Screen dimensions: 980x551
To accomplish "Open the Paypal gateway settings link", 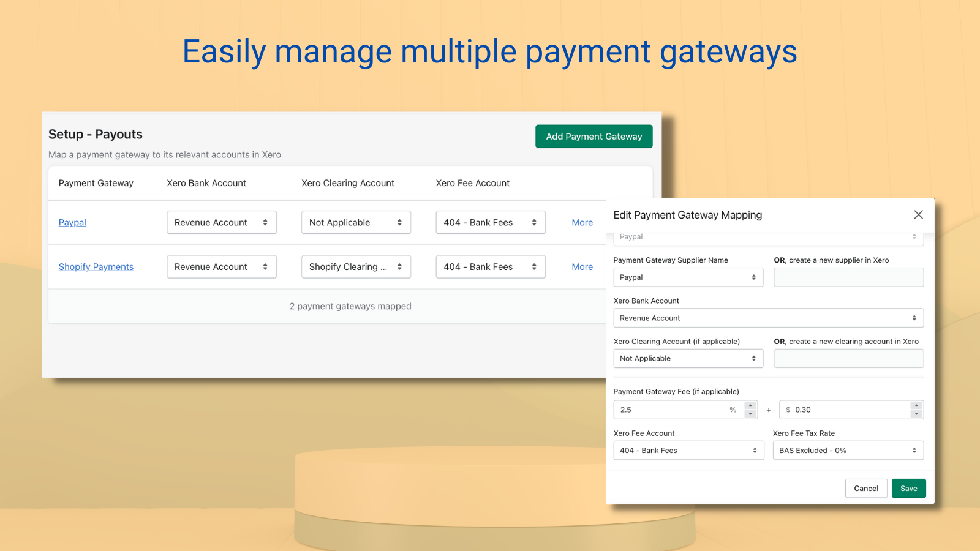I will pos(72,222).
